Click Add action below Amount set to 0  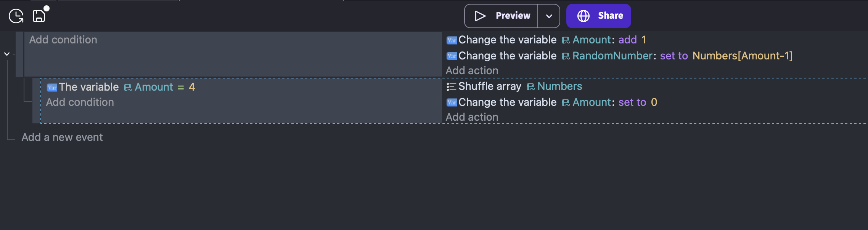[x=472, y=117]
